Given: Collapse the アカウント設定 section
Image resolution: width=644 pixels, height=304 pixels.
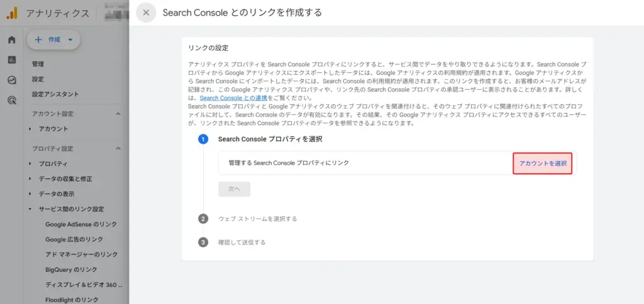Looking at the screenshot, I should (118, 114).
